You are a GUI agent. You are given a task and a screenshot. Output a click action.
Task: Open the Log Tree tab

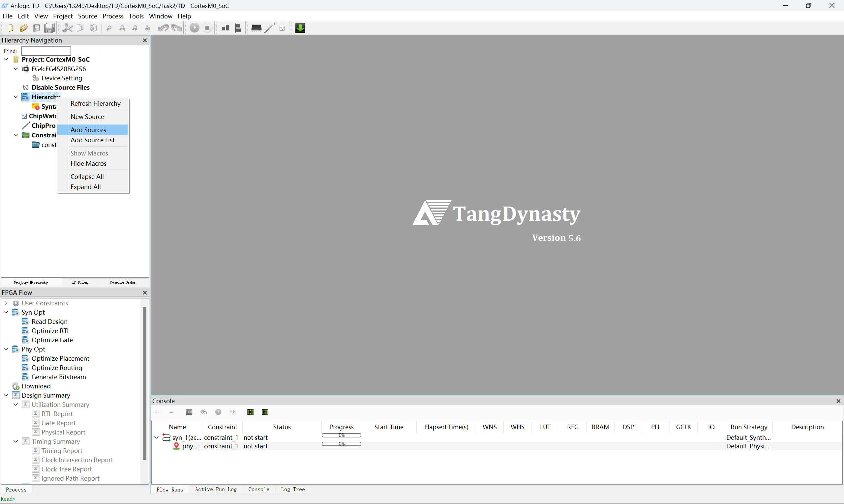point(293,490)
